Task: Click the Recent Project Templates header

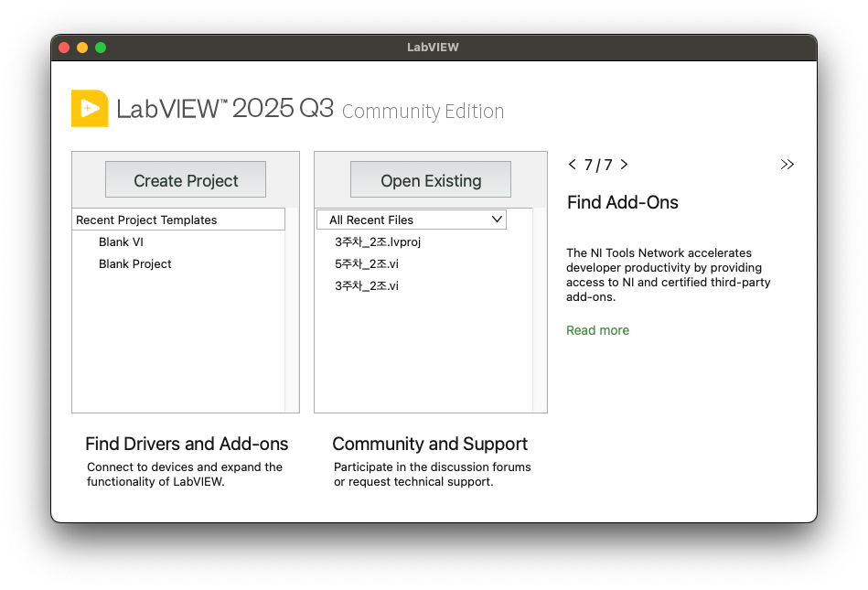Action: click(178, 220)
